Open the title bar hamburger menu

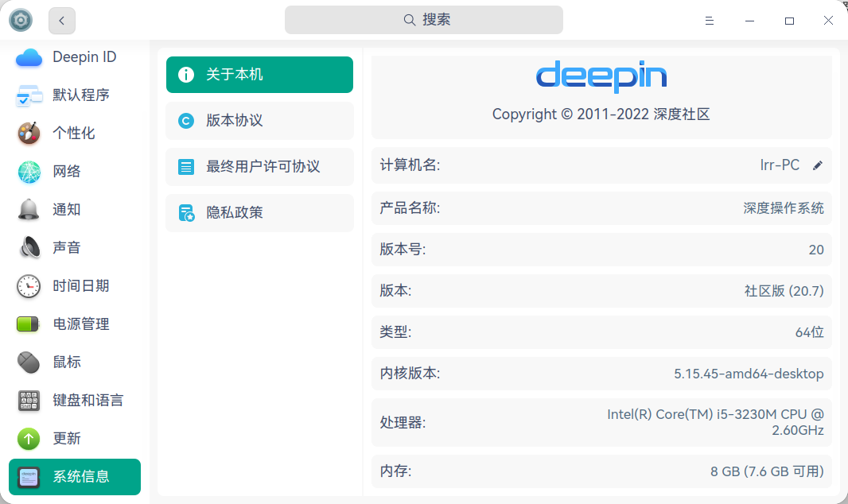click(710, 21)
